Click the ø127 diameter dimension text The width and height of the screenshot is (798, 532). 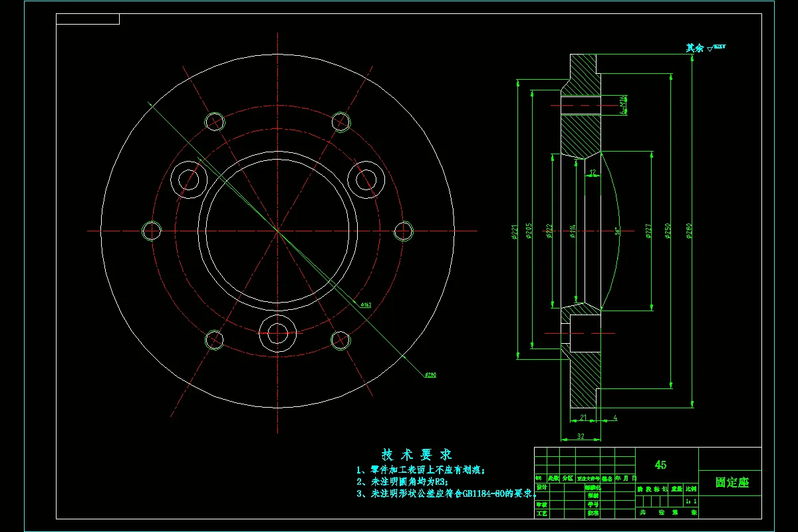[648, 231]
